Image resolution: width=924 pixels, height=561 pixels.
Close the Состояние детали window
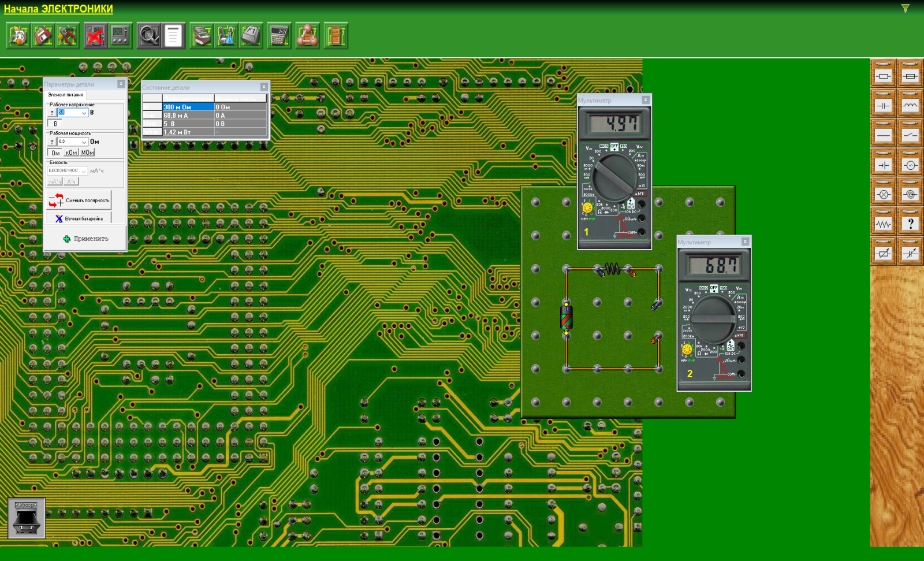click(x=264, y=87)
